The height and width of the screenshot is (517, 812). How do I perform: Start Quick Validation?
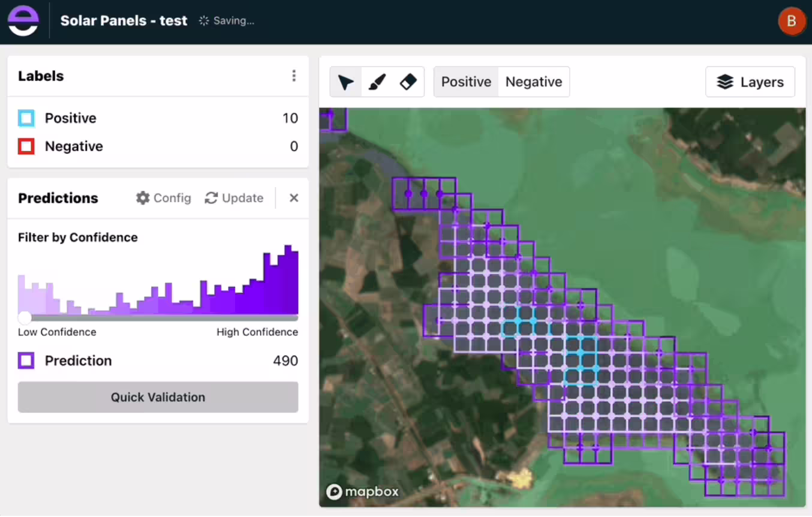158,397
